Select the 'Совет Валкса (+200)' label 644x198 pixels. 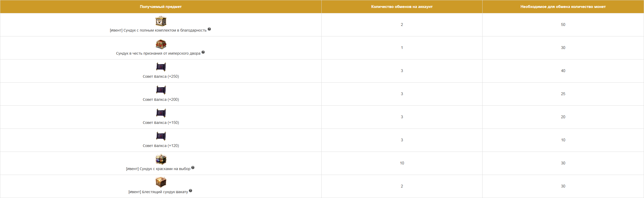(161, 100)
